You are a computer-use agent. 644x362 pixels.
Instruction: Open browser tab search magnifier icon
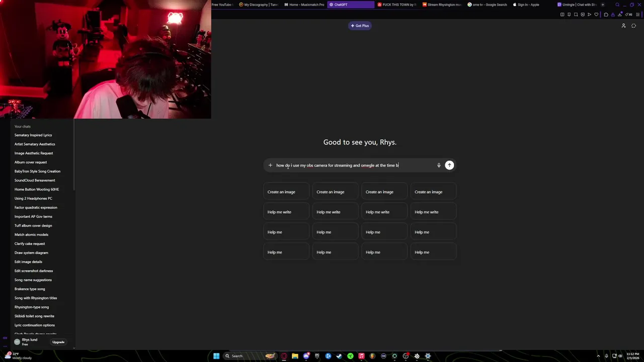617,5
